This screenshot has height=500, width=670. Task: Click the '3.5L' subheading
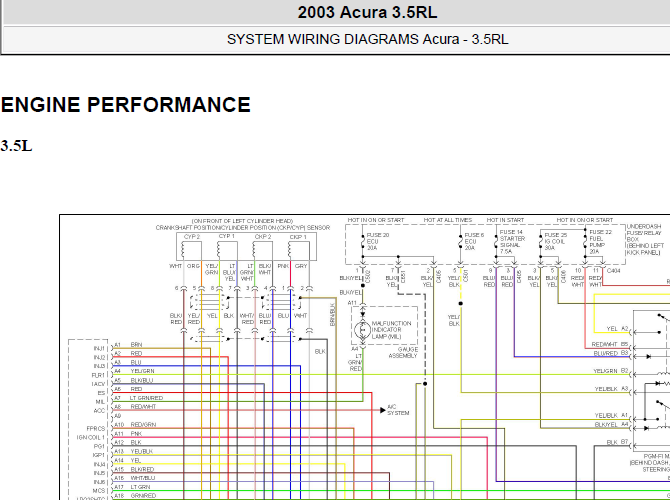coord(16,146)
